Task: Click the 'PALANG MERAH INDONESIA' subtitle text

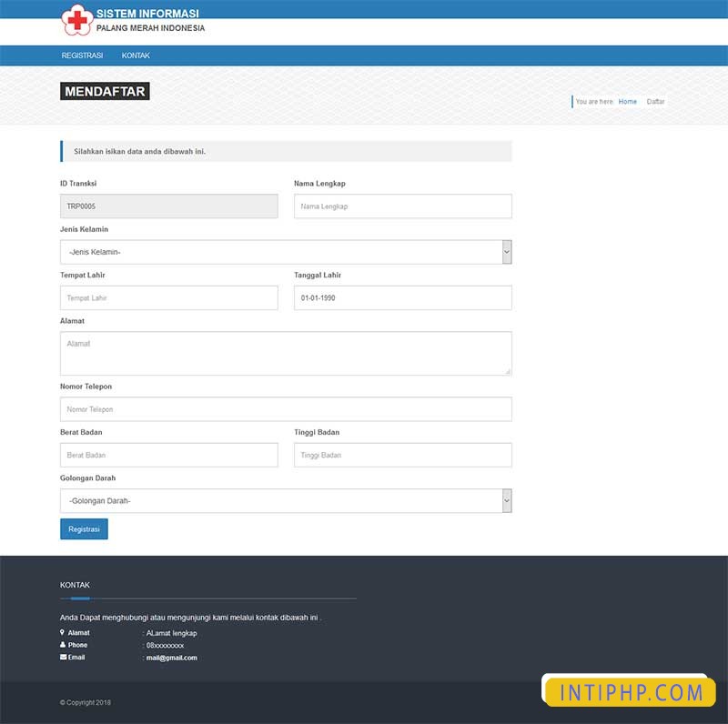Action: point(150,28)
